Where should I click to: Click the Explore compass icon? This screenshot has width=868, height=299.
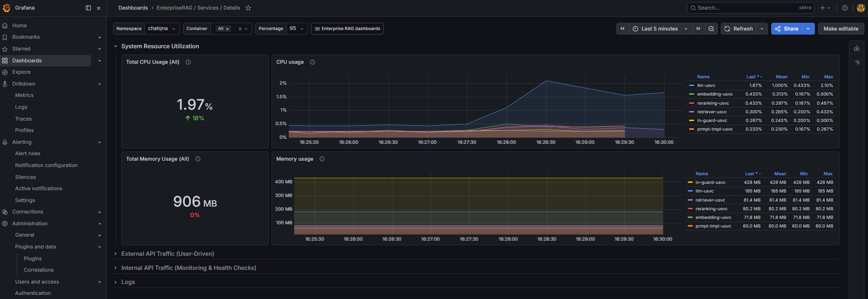click(5, 72)
